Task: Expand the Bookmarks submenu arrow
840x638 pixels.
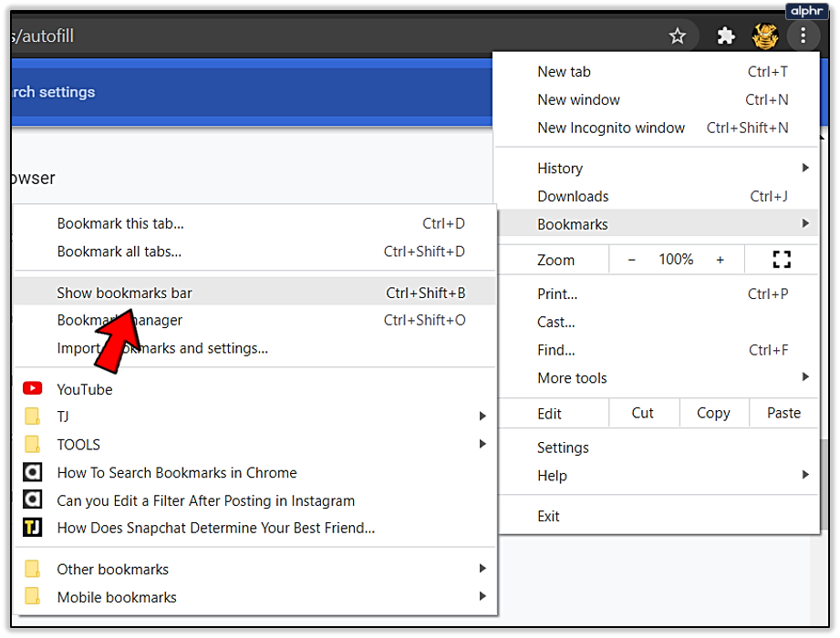Action: point(805,223)
